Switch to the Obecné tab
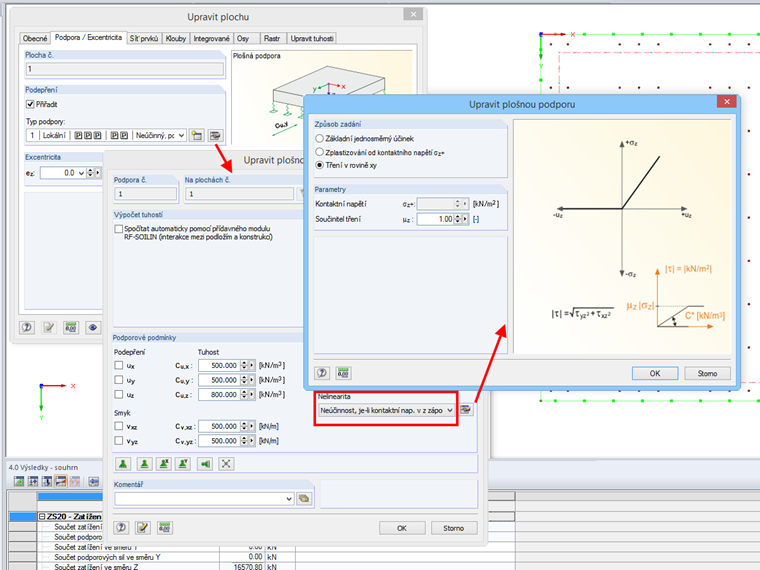 35,38
